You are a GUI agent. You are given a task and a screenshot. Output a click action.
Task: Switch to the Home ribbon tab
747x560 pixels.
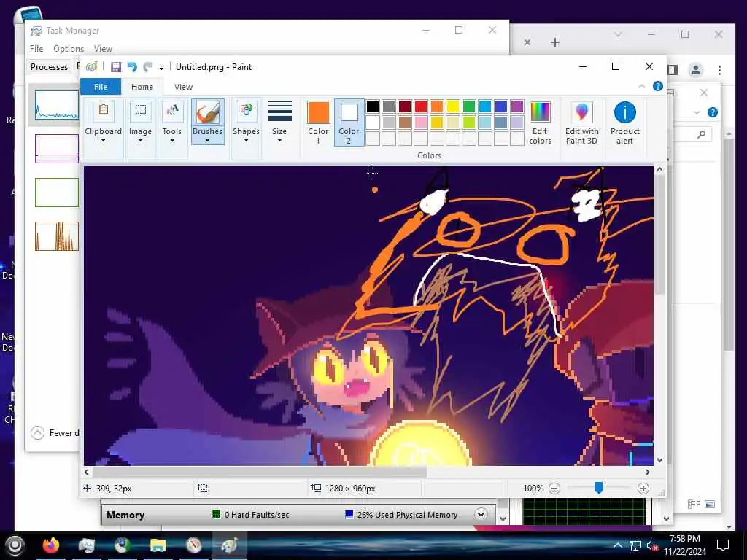click(x=142, y=87)
